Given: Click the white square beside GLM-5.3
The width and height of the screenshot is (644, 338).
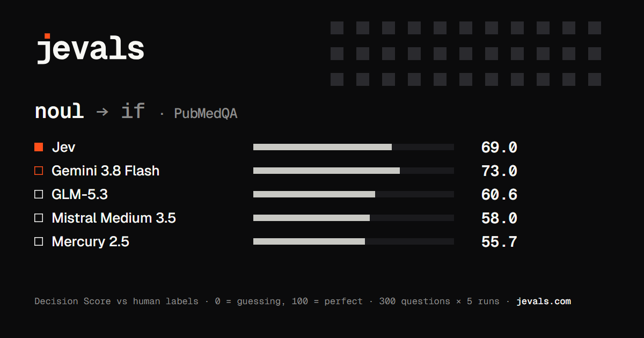Looking at the screenshot, I should 39,194.
